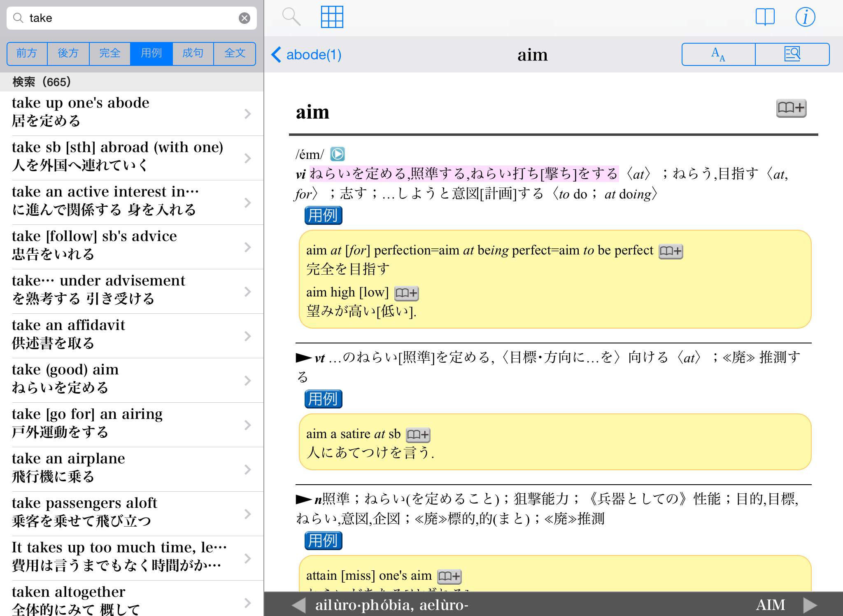Open the bookmarks book icon
The height and width of the screenshot is (616, 843).
[765, 17]
